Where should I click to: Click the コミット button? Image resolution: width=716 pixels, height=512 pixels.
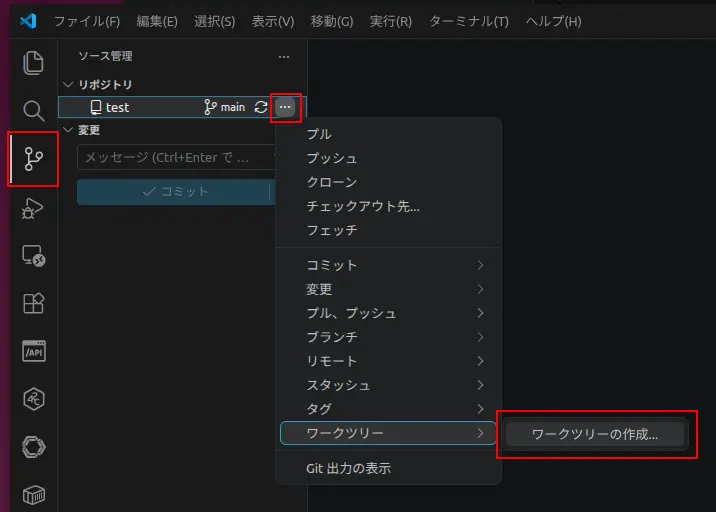(x=175, y=192)
